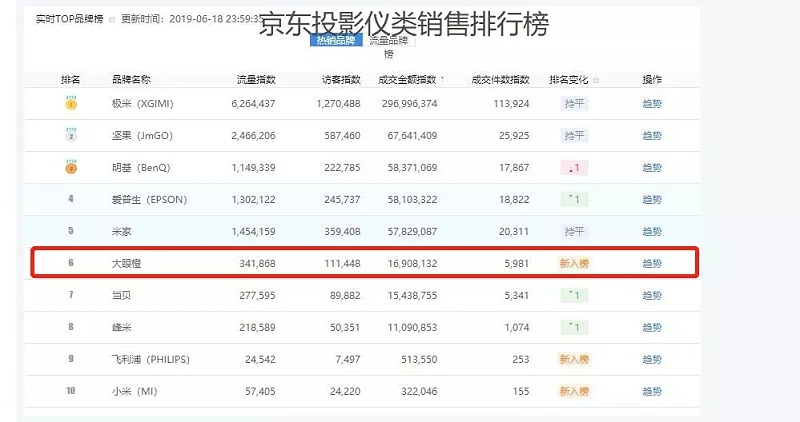Click traffic value 1,454,159
This screenshot has height=422, width=800.
point(253,232)
